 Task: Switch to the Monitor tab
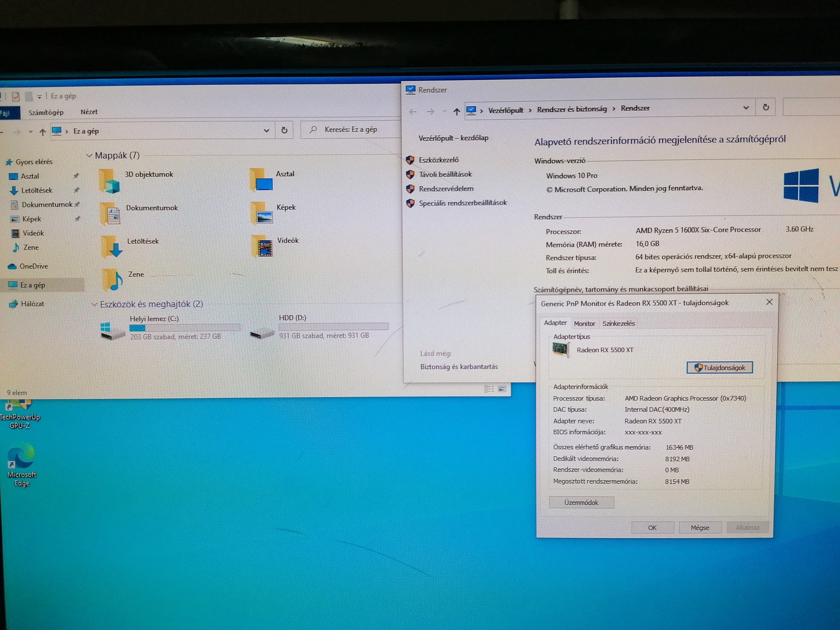coord(584,324)
